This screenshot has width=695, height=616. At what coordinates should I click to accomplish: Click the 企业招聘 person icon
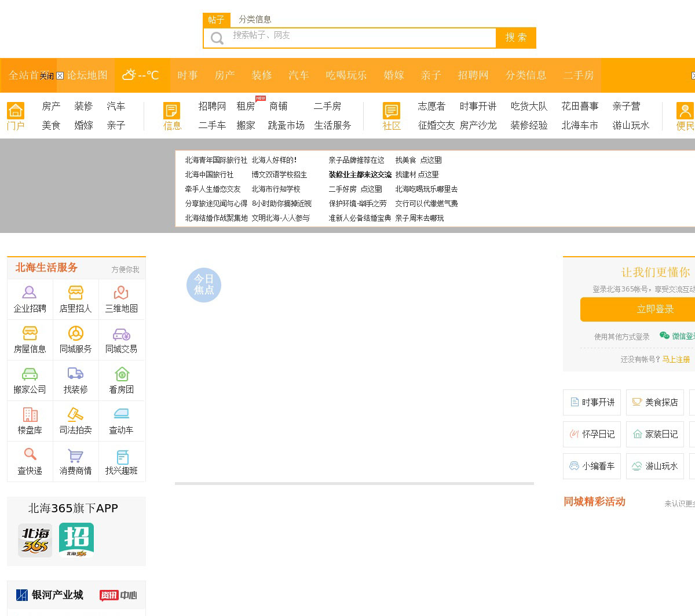pos(30,293)
